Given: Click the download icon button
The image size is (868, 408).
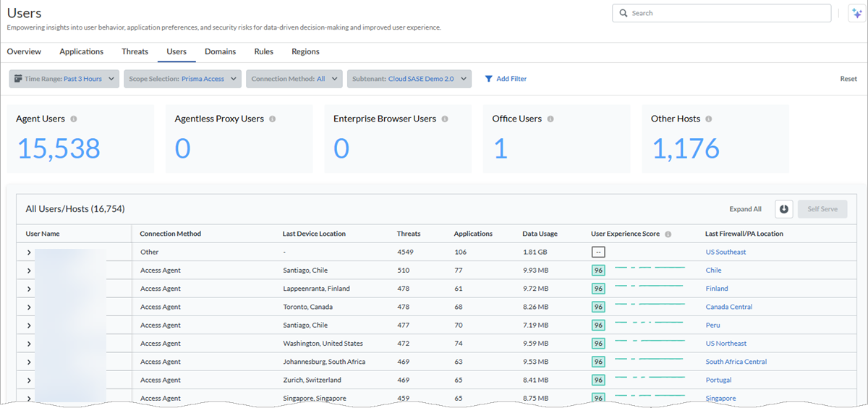Looking at the screenshot, I should [783, 209].
